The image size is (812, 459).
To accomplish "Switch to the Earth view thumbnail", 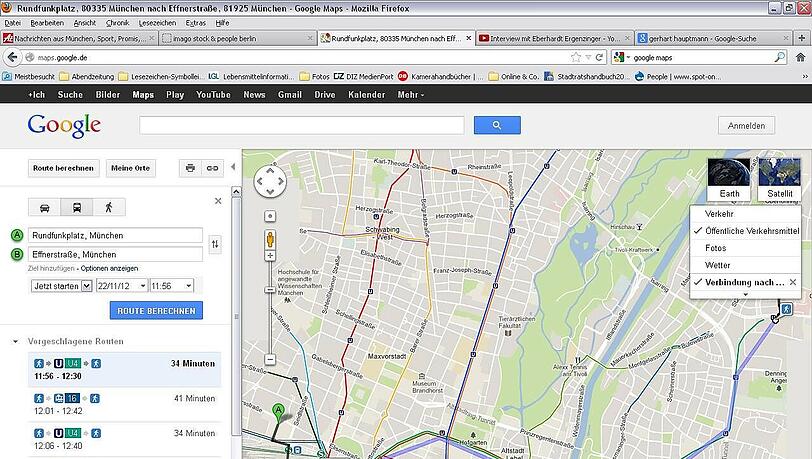I will coord(729,179).
